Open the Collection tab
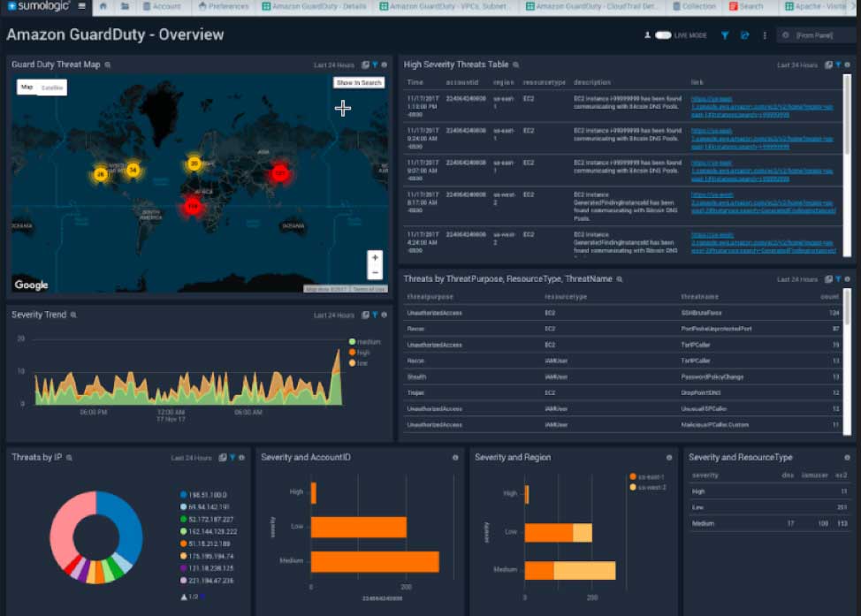This screenshot has height=616, width=861. [x=695, y=6]
